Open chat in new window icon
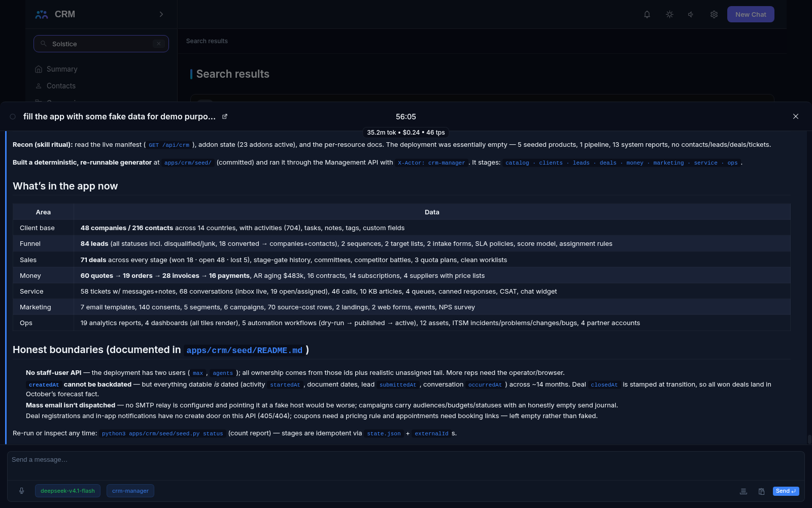Viewport: 812px width, 508px height. coord(225,116)
